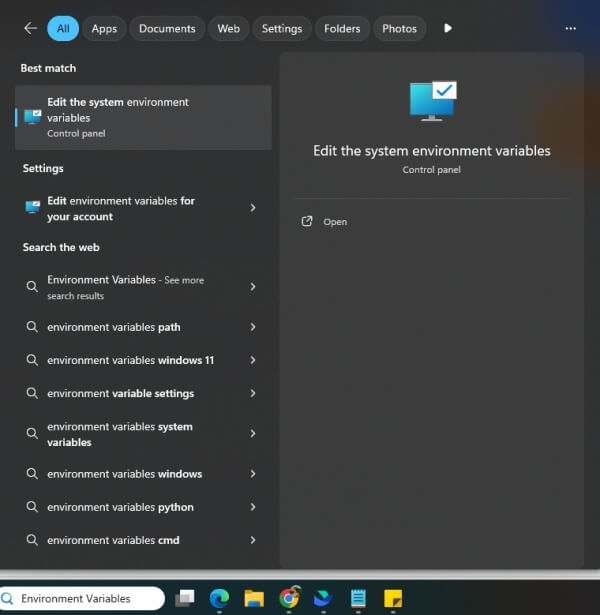Expand environment variable settings chevron
Image resolution: width=600 pixels, height=615 pixels.
pos(253,393)
